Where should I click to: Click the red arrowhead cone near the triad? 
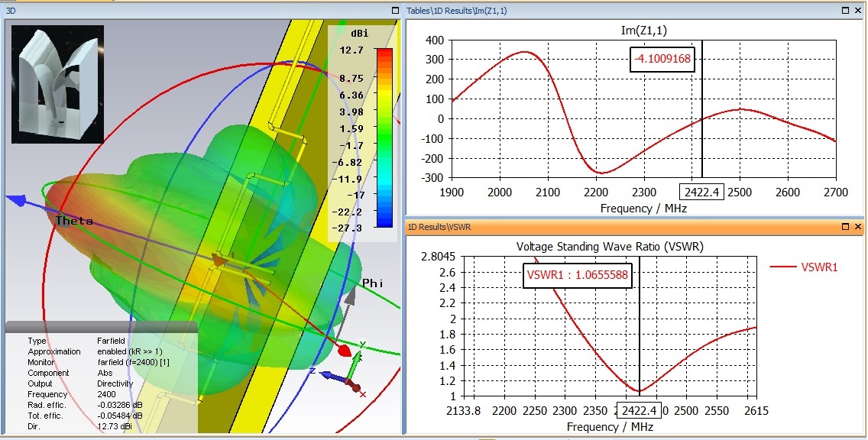[345, 351]
